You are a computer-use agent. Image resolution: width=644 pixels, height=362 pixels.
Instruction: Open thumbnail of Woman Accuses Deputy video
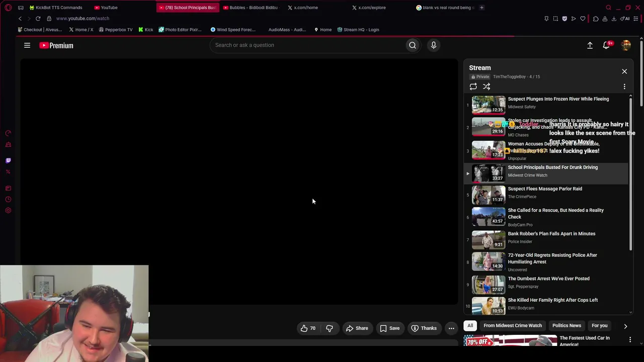[x=489, y=150]
